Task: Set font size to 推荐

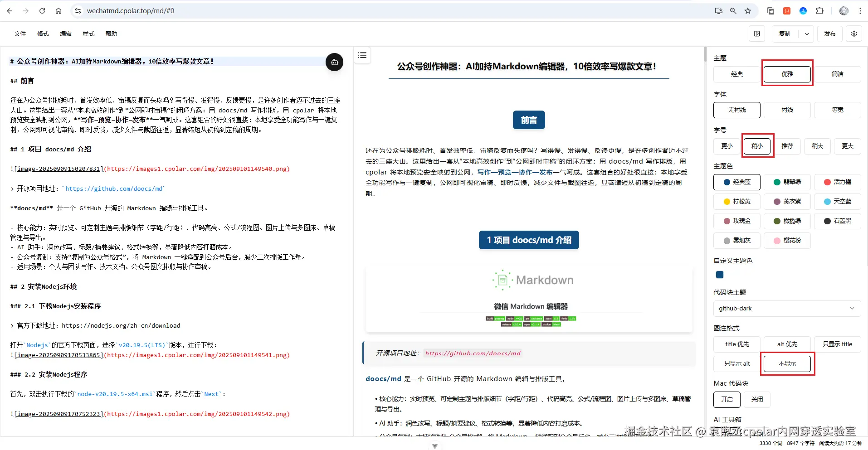Action: tap(787, 146)
